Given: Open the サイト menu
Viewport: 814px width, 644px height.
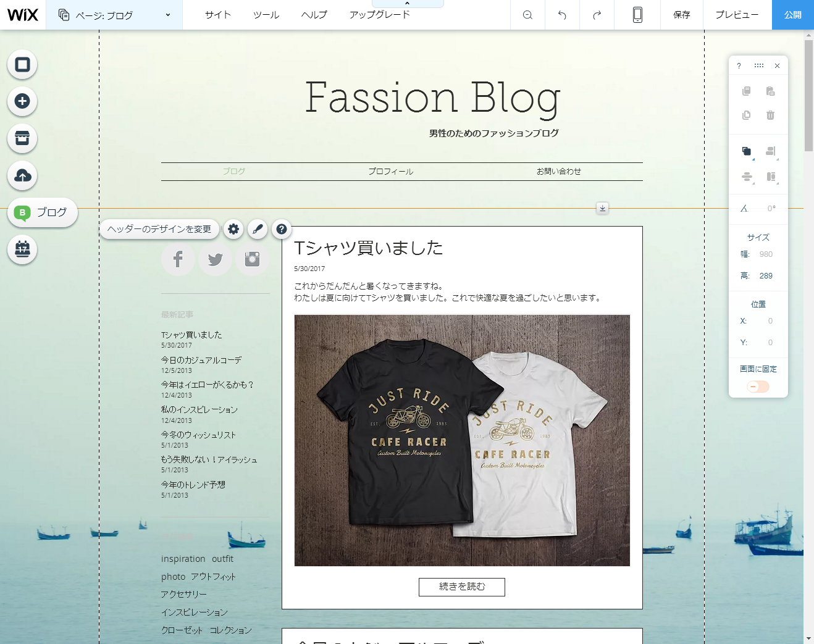Looking at the screenshot, I should click(x=218, y=15).
